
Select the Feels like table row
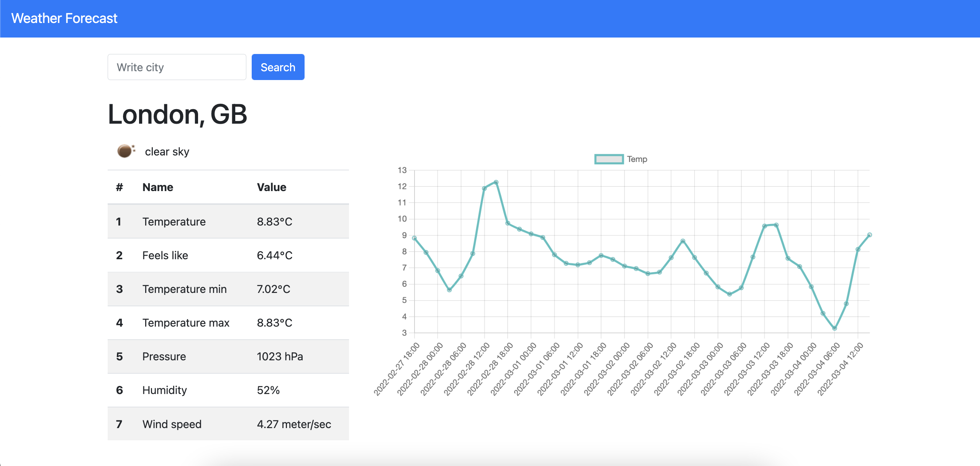pyautogui.click(x=228, y=255)
